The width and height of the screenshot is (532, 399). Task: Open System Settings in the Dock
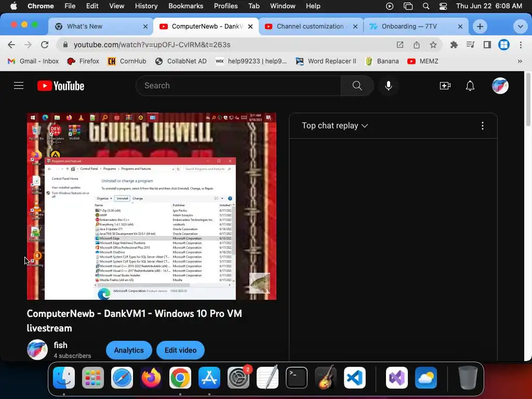pos(238,378)
